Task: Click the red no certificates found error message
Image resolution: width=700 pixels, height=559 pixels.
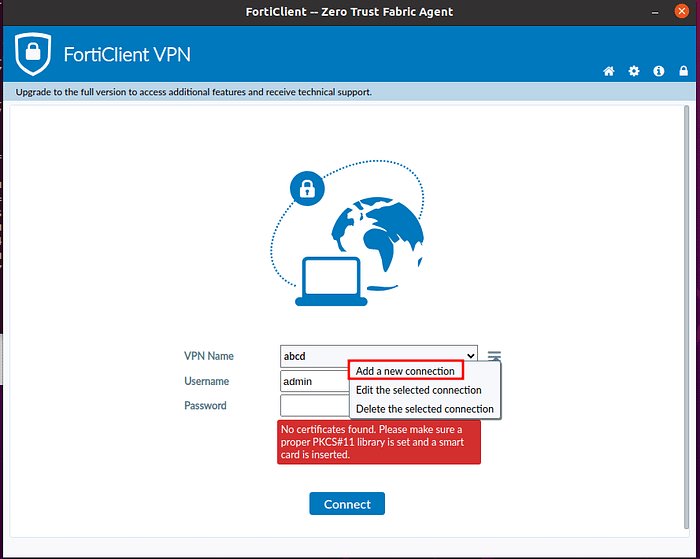Action: pyautogui.click(x=379, y=442)
